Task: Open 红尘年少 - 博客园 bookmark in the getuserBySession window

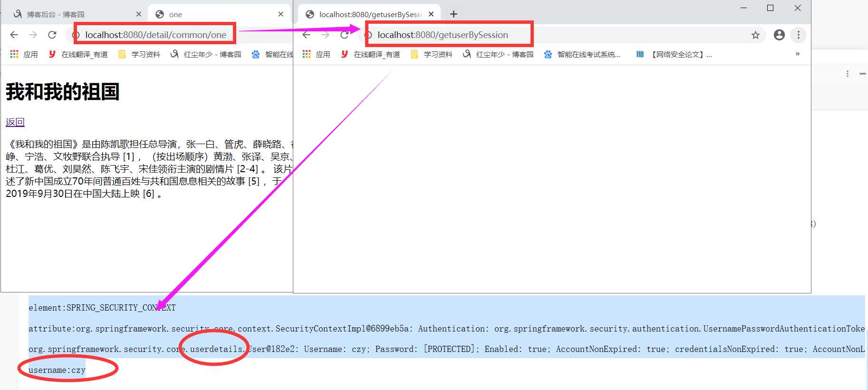Action: point(498,54)
